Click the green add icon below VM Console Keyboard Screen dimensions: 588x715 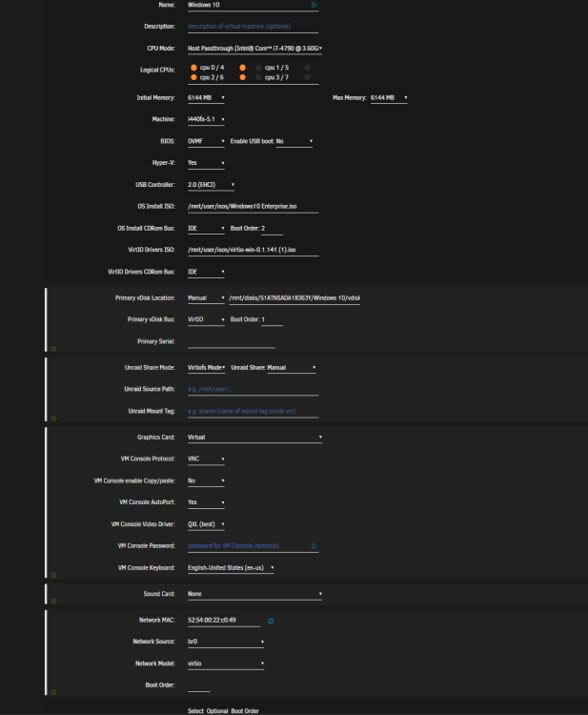tap(53, 575)
